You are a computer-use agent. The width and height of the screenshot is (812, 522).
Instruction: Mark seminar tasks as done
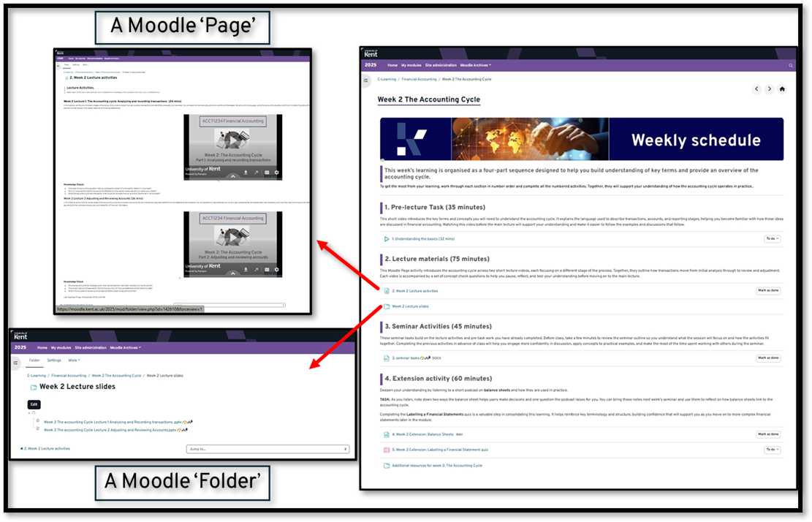[x=768, y=358]
